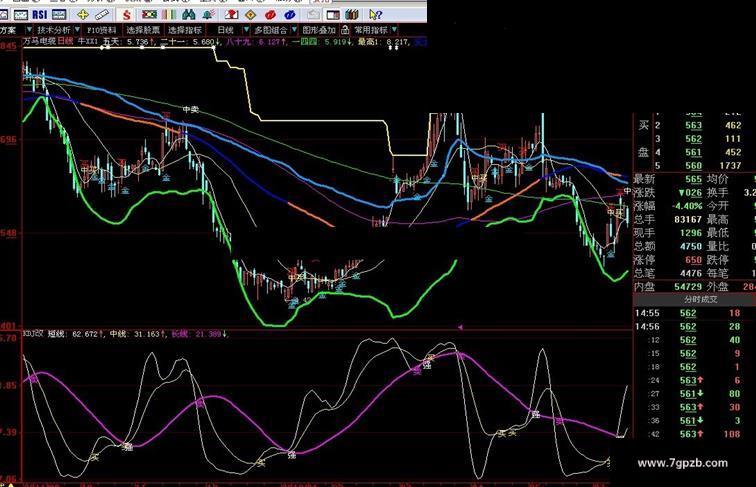Click the red oval toolbar icon
756x487 pixels.
click(x=270, y=15)
